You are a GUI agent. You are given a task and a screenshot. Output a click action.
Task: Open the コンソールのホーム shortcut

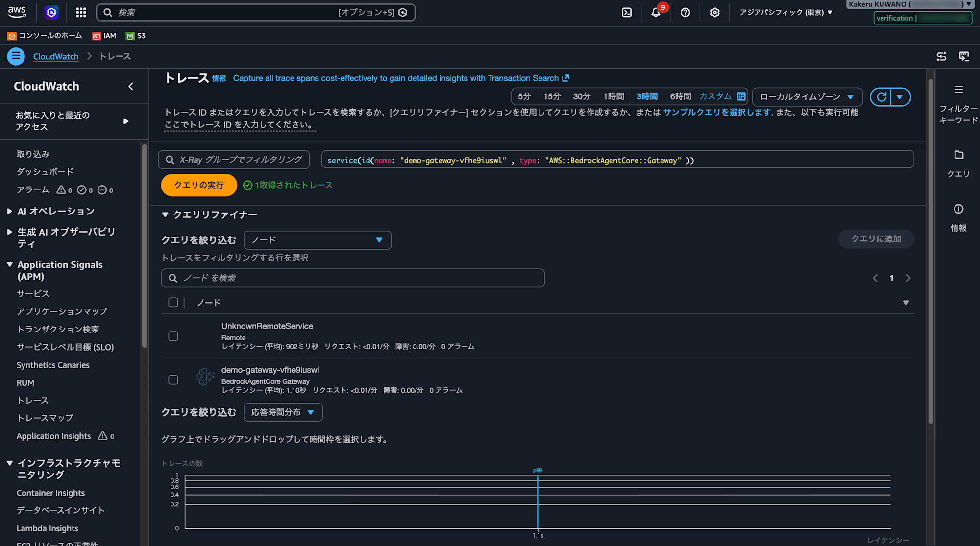pyautogui.click(x=45, y=36)
